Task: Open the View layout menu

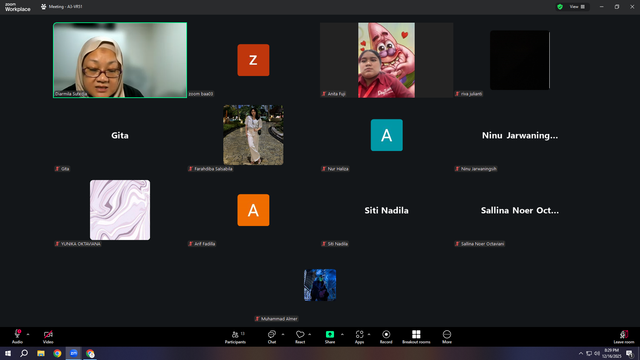Action: (578, 7)
